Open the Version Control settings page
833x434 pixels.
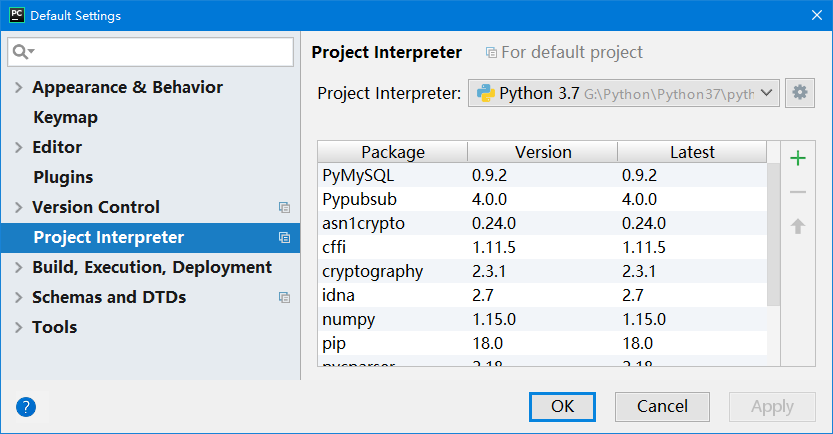[x=96, y=207]
